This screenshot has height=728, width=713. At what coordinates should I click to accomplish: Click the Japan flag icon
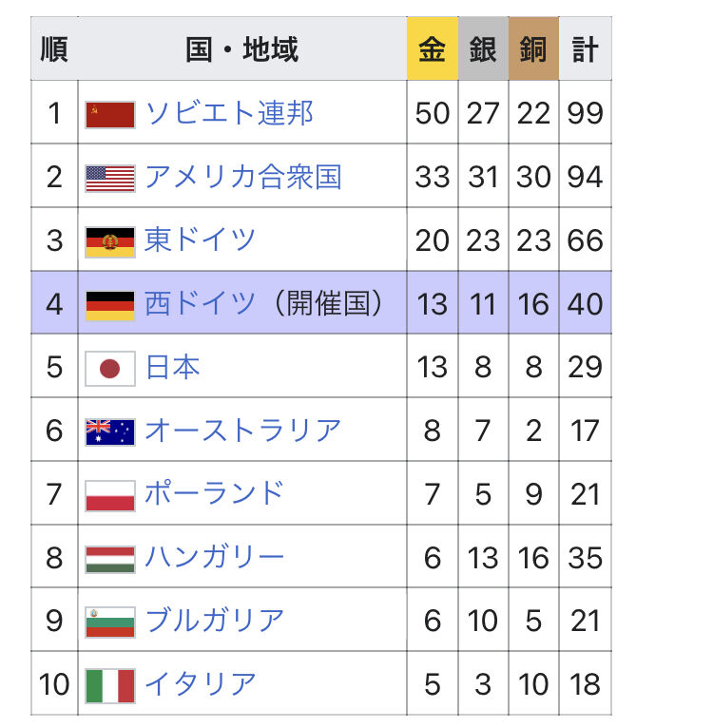coord(110,368)
